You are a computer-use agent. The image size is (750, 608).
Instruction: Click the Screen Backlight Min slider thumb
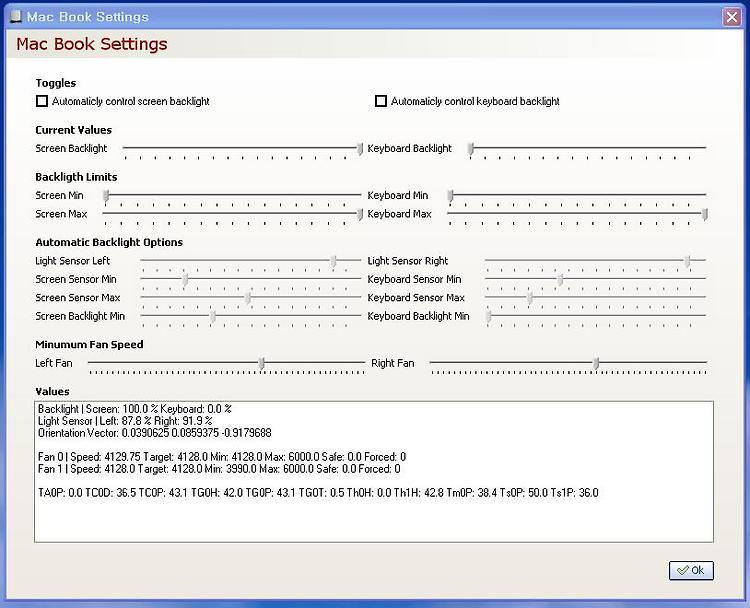click(213, 317)
